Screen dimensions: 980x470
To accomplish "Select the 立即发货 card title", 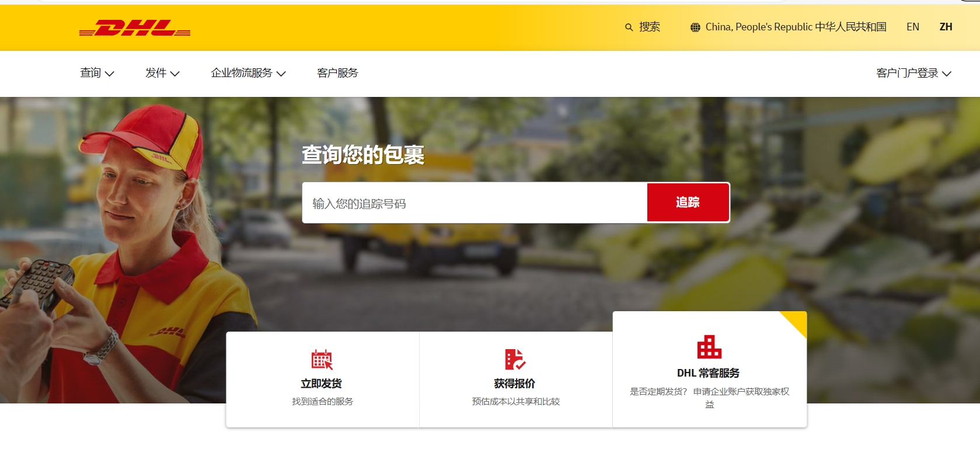I will 321,384.
